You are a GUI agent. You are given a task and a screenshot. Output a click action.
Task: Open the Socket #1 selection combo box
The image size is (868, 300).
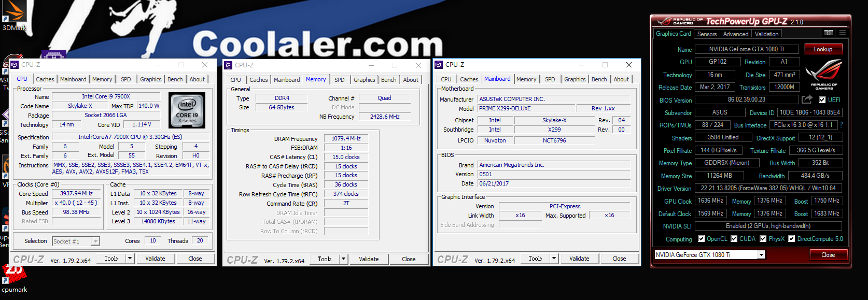76,241
